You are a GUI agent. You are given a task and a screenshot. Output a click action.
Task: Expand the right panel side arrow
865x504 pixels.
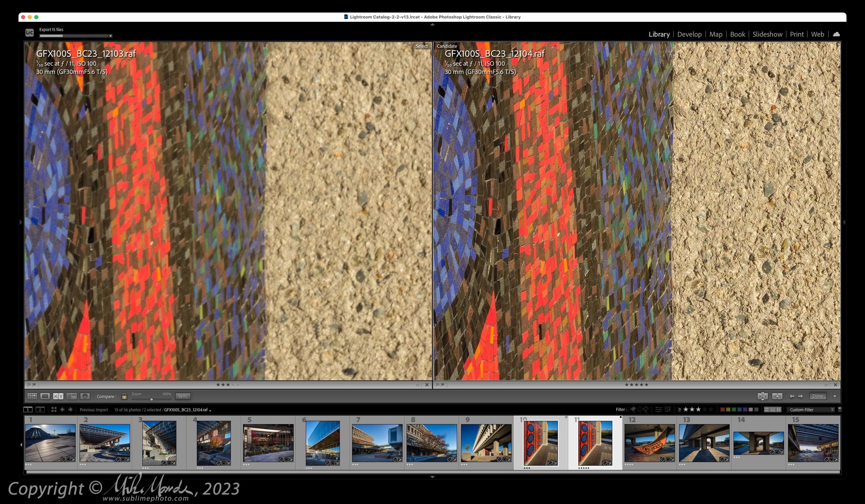tap(844, 222)
